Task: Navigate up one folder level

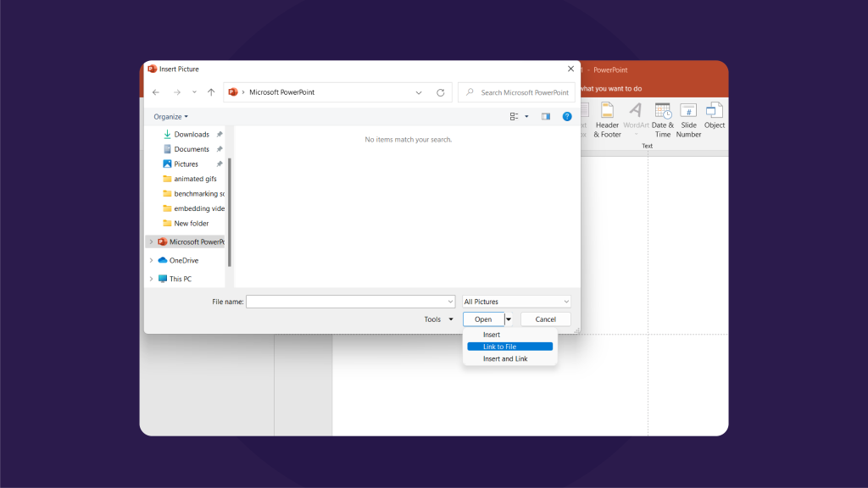Action: [210, 91]
